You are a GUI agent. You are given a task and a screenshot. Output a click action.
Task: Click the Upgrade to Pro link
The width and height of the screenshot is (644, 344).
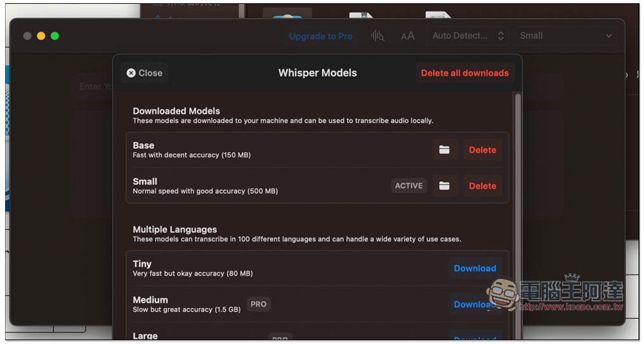[x=321, y=36]
